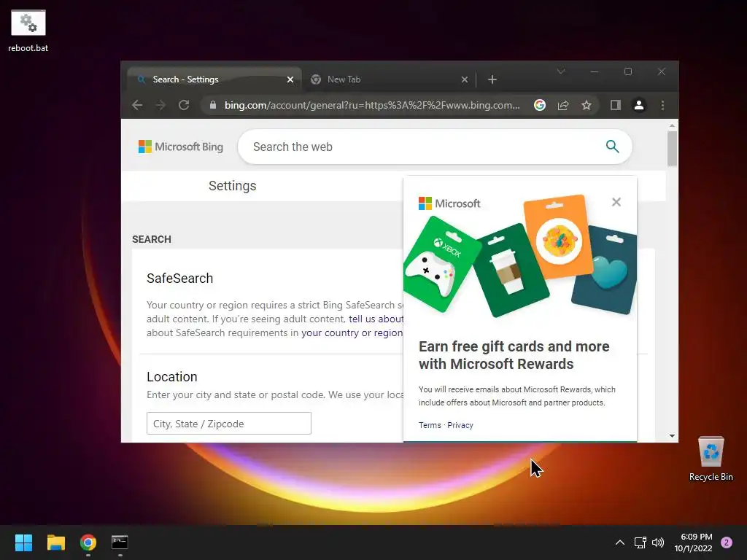747x560 pixels.
Task: Click the Microsoft Bing logo
Action: pyautogui.click(x=181, y=147)
